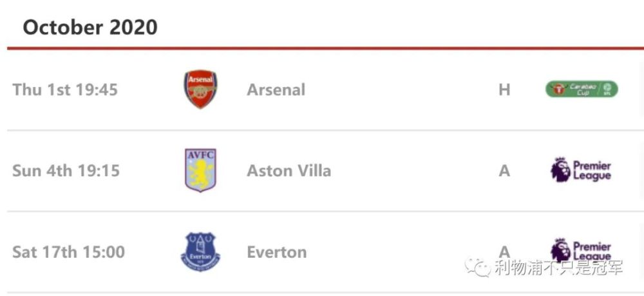Viewport: 644px width, 296px height.
Task: Click the H home indicator for Arsenal
Action: (x=504, y=90)
